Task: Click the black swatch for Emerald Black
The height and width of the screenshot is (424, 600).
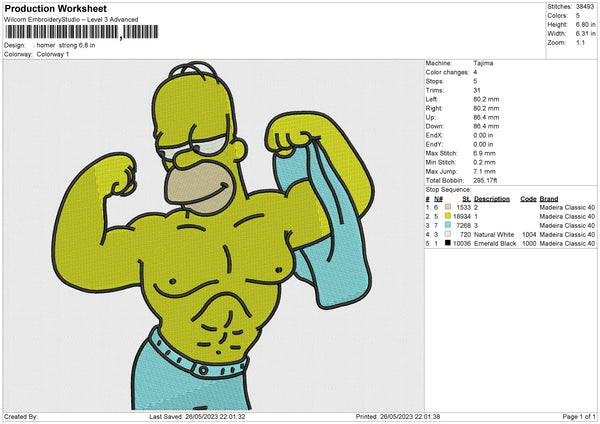Action: click(448, 243)
